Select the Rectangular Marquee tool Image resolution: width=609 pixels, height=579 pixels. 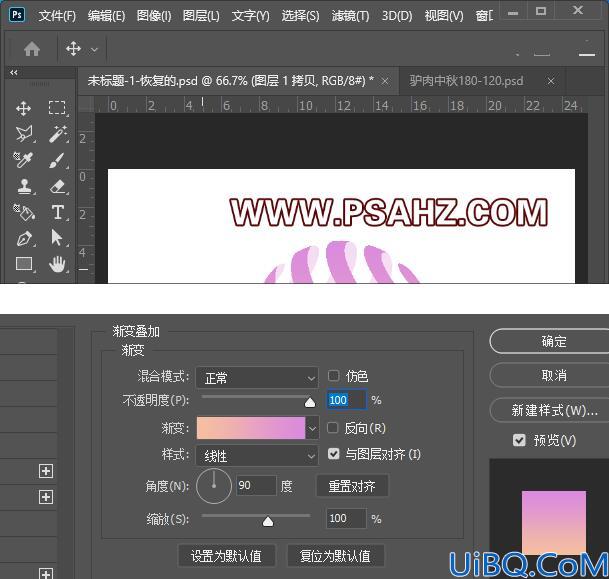(57, 108)
